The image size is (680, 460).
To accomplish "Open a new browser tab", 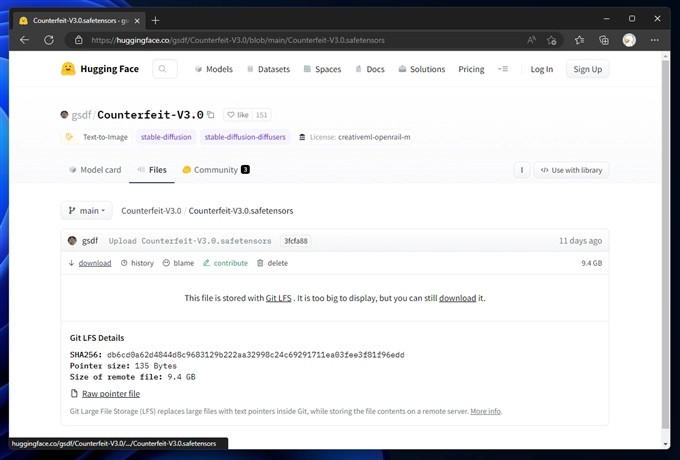I will click(155, 20).
